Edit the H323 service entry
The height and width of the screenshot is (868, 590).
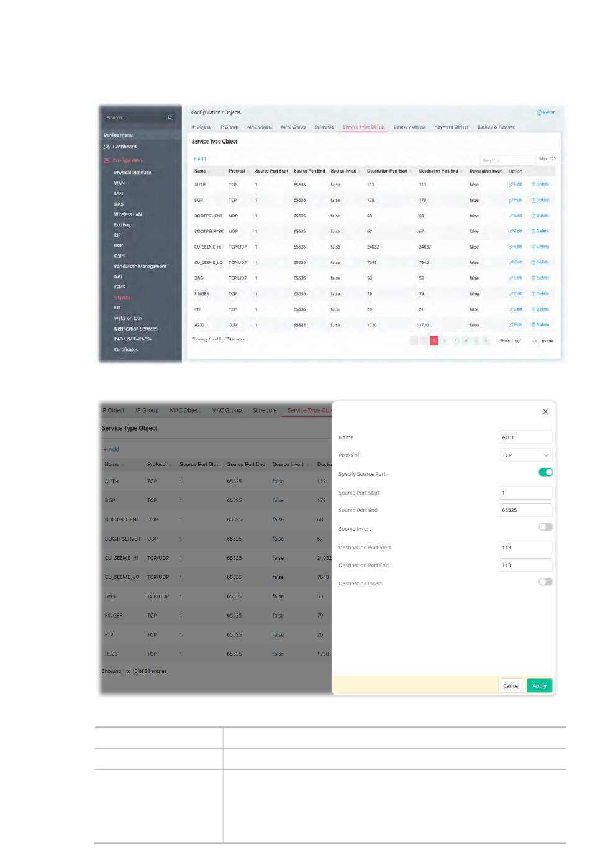pyautogui.click(x=515, y=325)
